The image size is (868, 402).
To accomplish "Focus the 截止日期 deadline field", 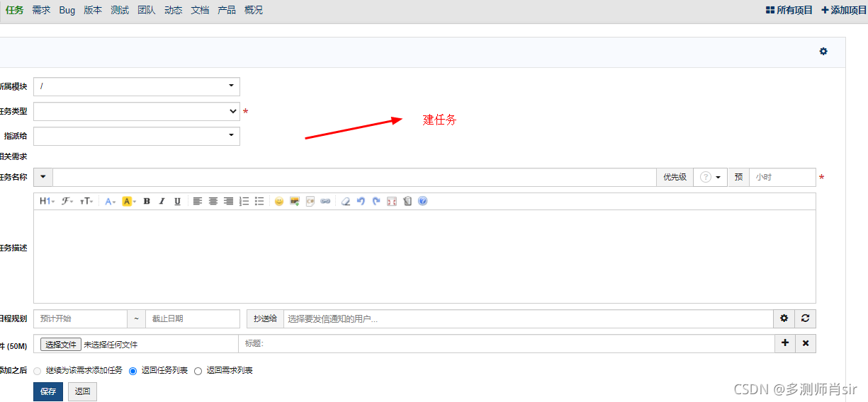I will 193,318.
